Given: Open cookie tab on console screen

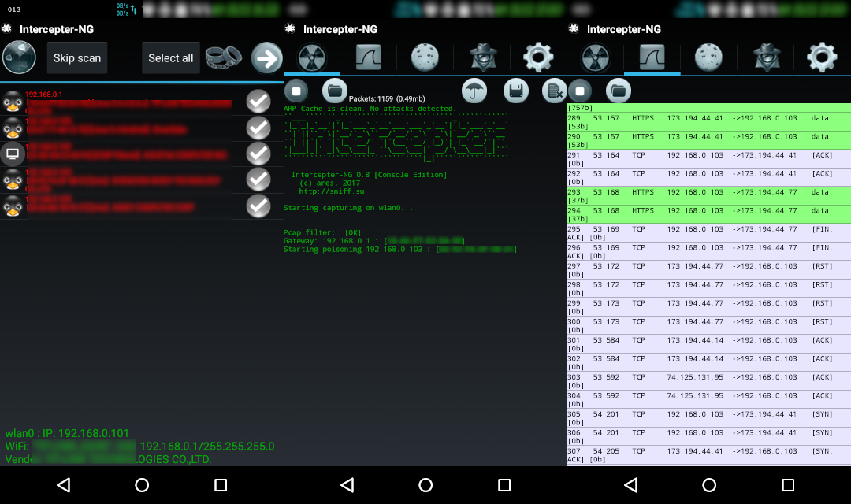Looking at the screenshot, I should coord(425,57).
